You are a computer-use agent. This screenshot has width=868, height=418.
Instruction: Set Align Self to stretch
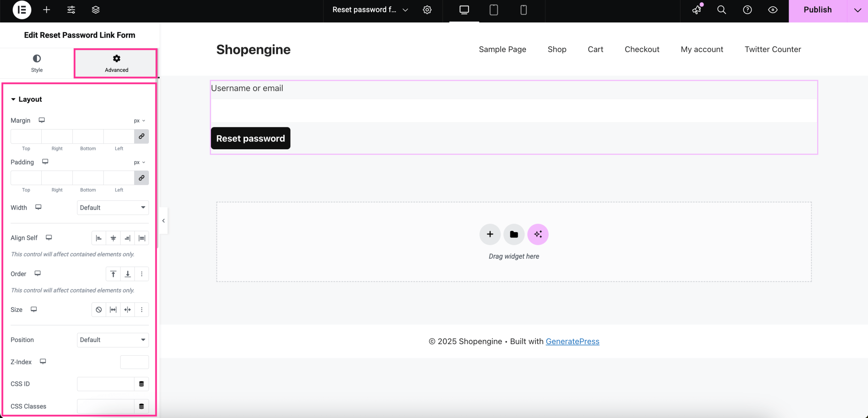pyautogui.click(x=142, y=238)
